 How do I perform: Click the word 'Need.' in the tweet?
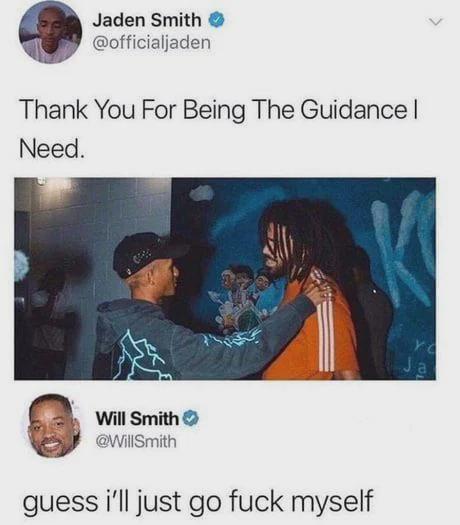tap(51, 148)
